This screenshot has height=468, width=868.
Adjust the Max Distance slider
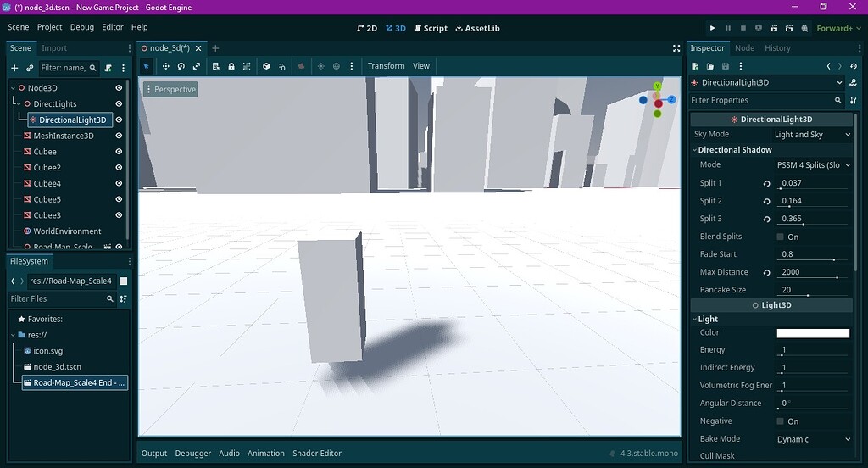(813, 277)
